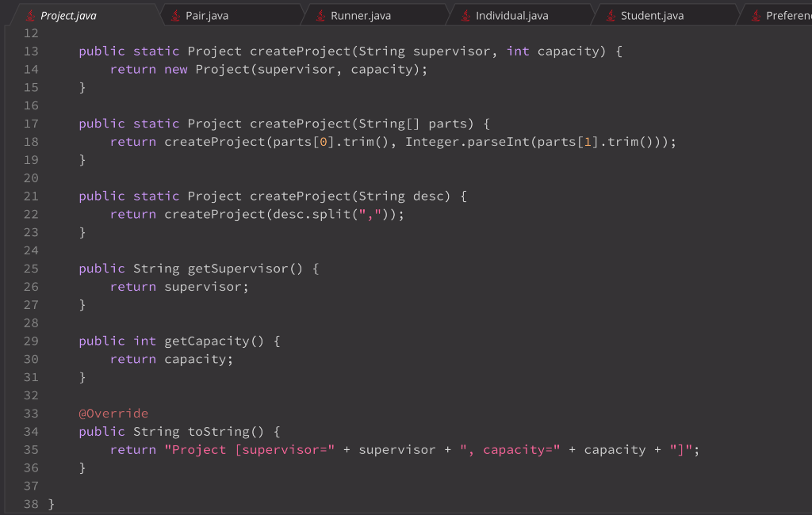Click Integer.parseInt on line 18
Image resolution: width=812 pixels, height=515 pixels.
(467, 141)
